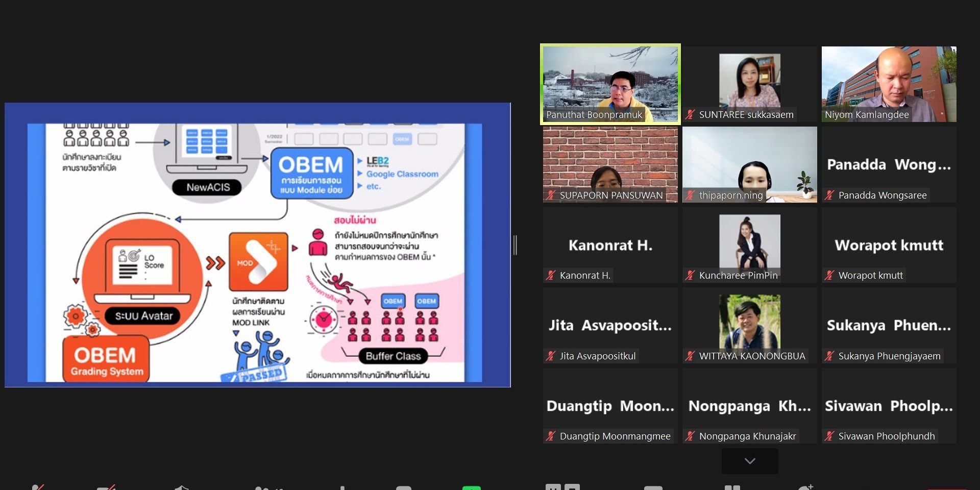
Task: Click muted mic icon next to Kanonrat H.
Action: [x=551, y=276]
